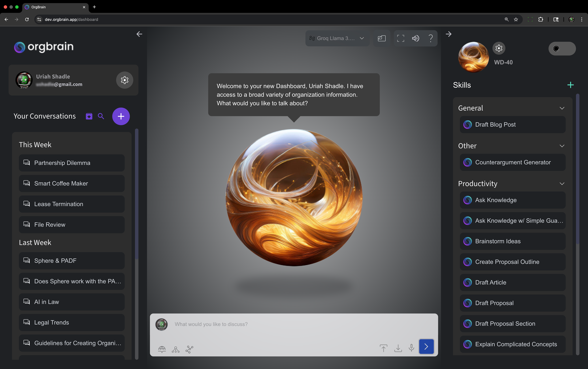
Task: Toggle the split panel layout icon
Action: point(382,38)
